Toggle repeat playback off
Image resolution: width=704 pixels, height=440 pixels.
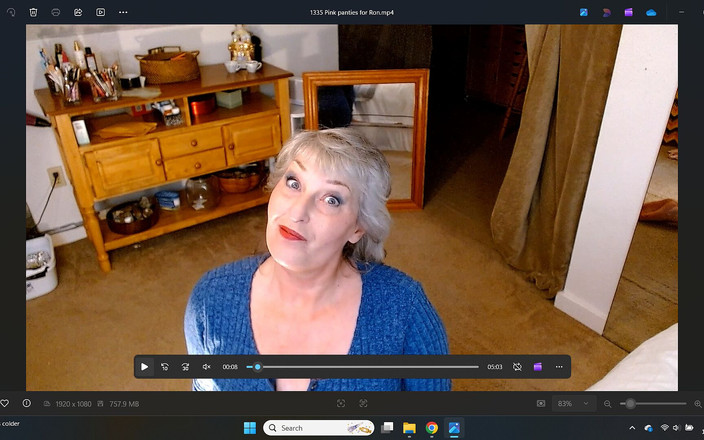coord(517,367)
